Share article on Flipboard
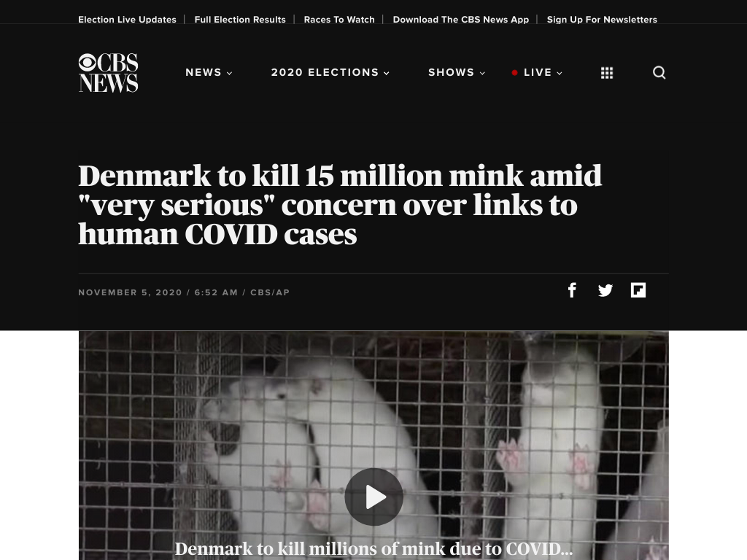 (638, 290)
